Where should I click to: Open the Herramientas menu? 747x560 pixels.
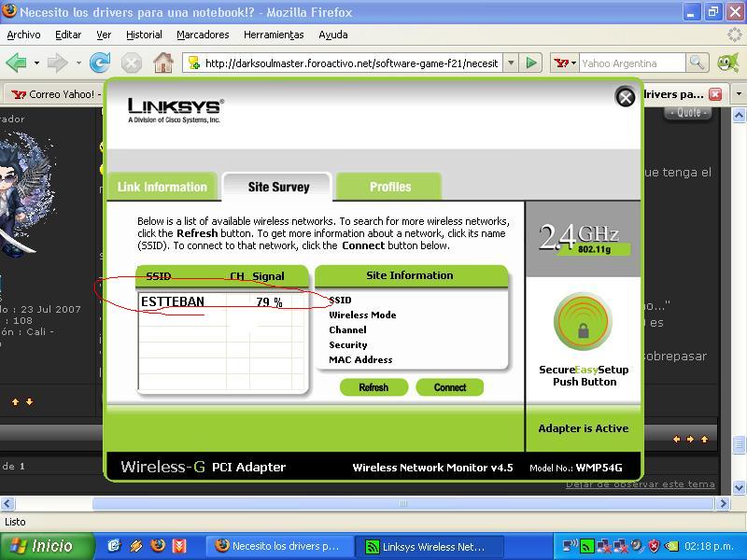pyautogui.click(x=274, y=35)
